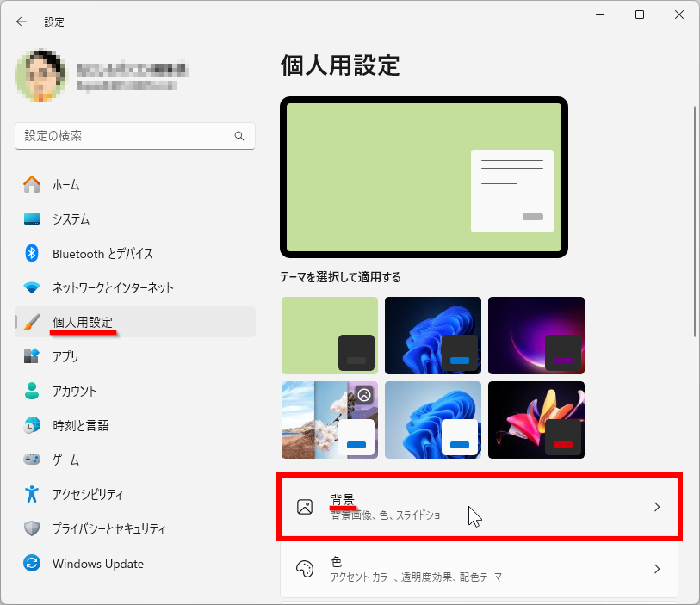
Task: Click アクセント カラー、透明度効果、配色テーマ description text
Action: 416,577
